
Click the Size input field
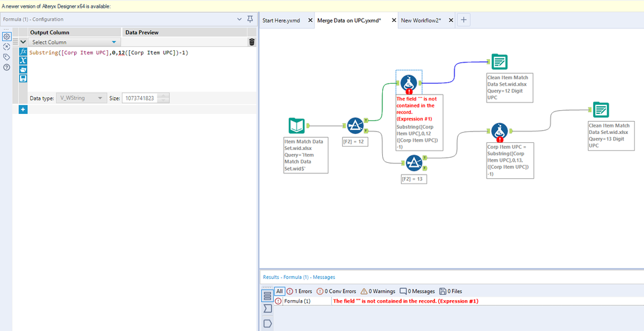tap(140, 99)
